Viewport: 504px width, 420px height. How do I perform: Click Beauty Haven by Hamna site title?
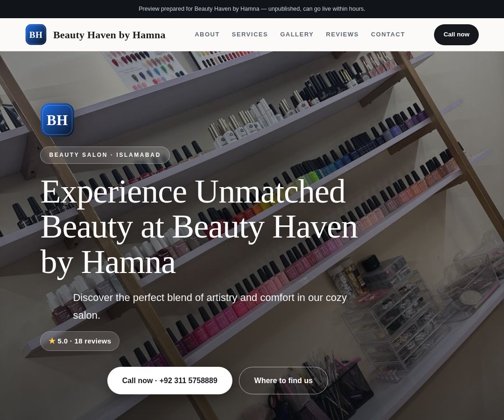click(109, 35)
